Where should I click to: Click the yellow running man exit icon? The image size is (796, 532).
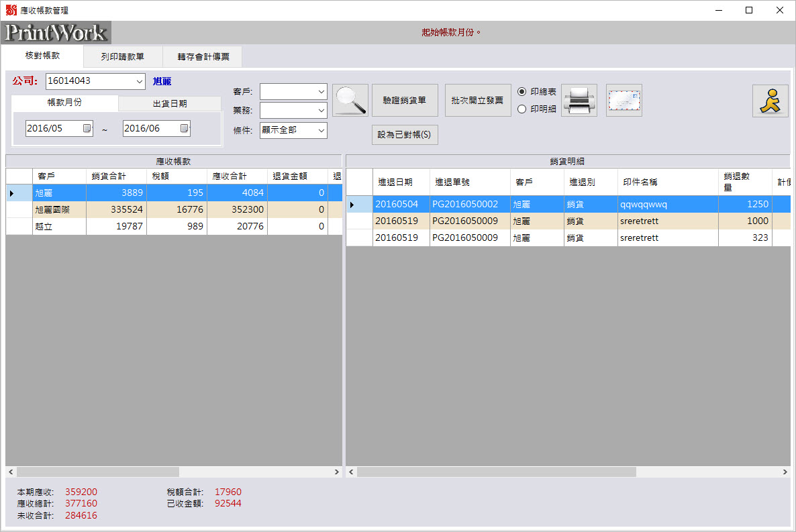click(x=770, y=101)
